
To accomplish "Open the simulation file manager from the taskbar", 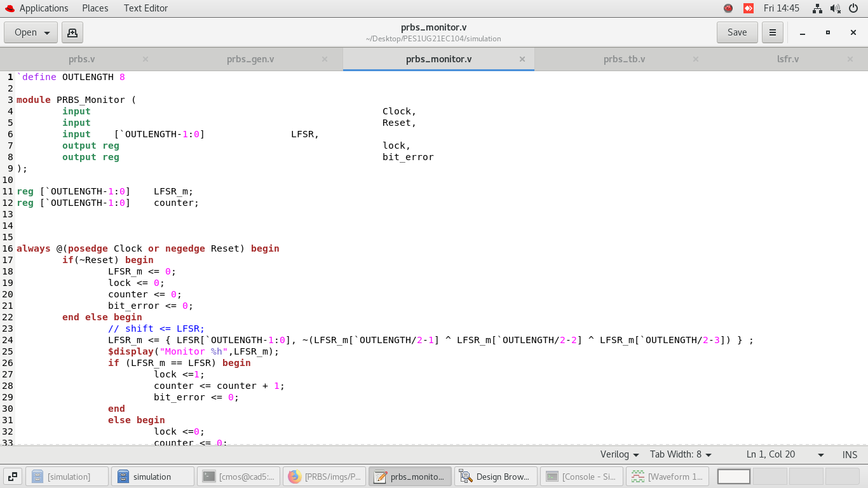I will point(153,476).
